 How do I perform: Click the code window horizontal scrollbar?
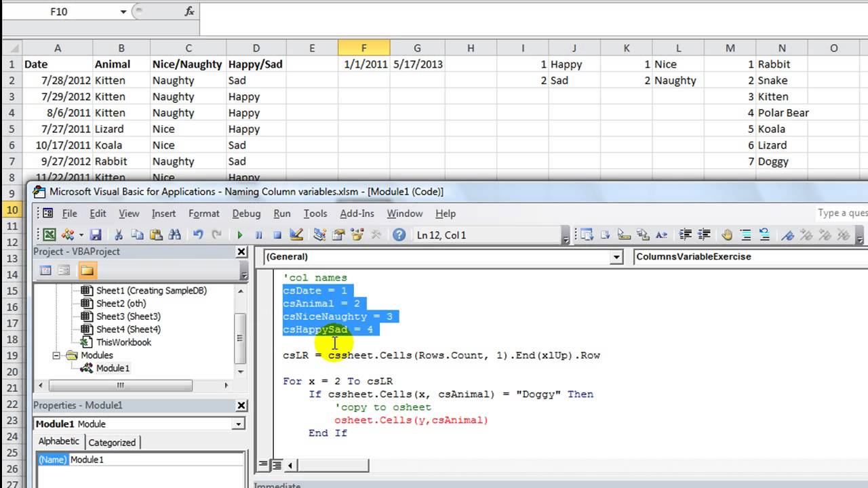(332, 465)
